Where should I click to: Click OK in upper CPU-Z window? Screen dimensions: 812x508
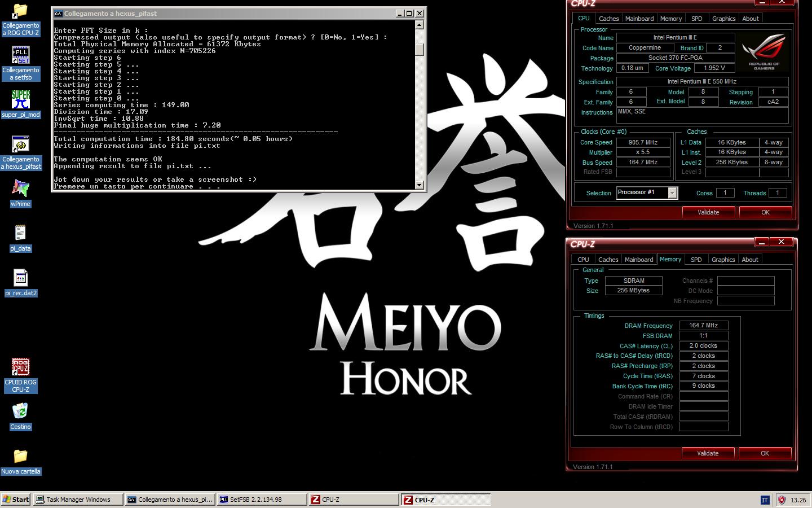[765, 212]
